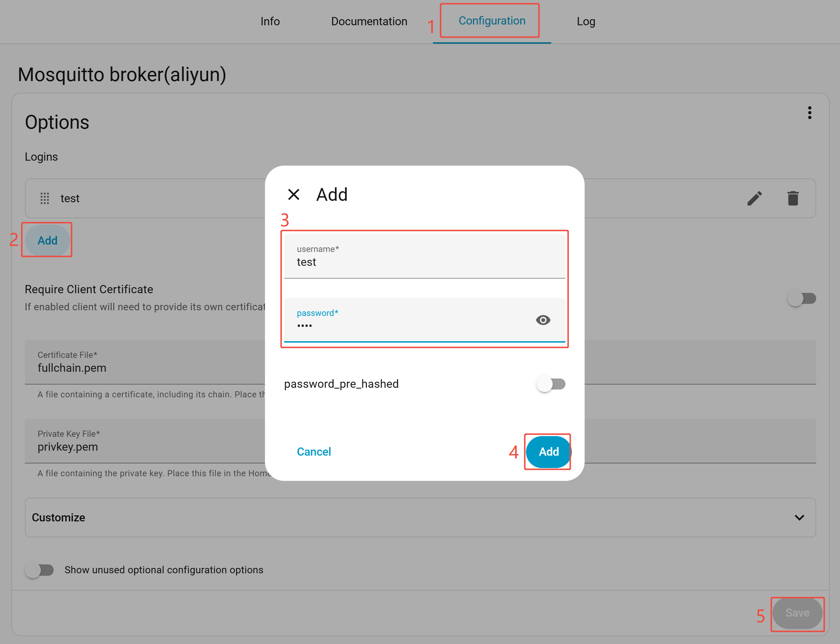Select the Configuration tab
840x644 pixels.
coord(492,21)
